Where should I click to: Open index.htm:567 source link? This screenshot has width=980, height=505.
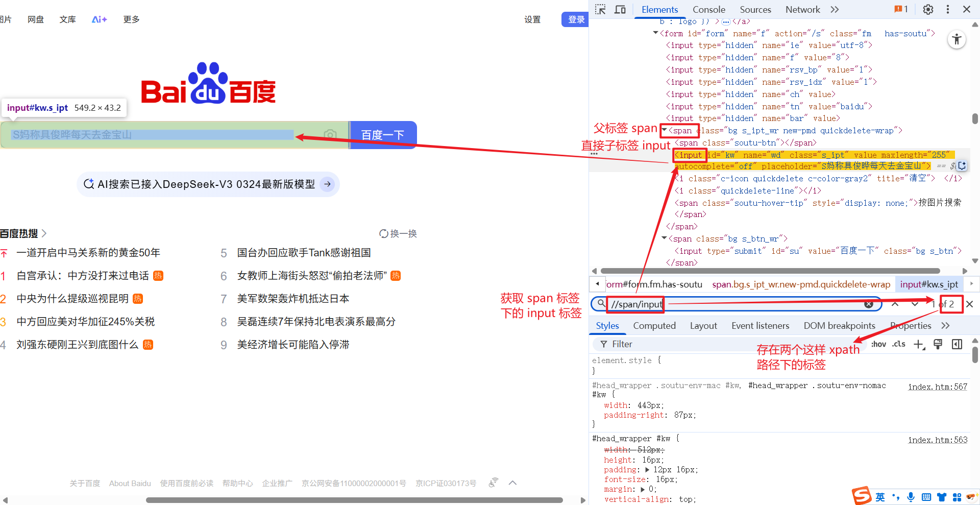coord(938,387)
